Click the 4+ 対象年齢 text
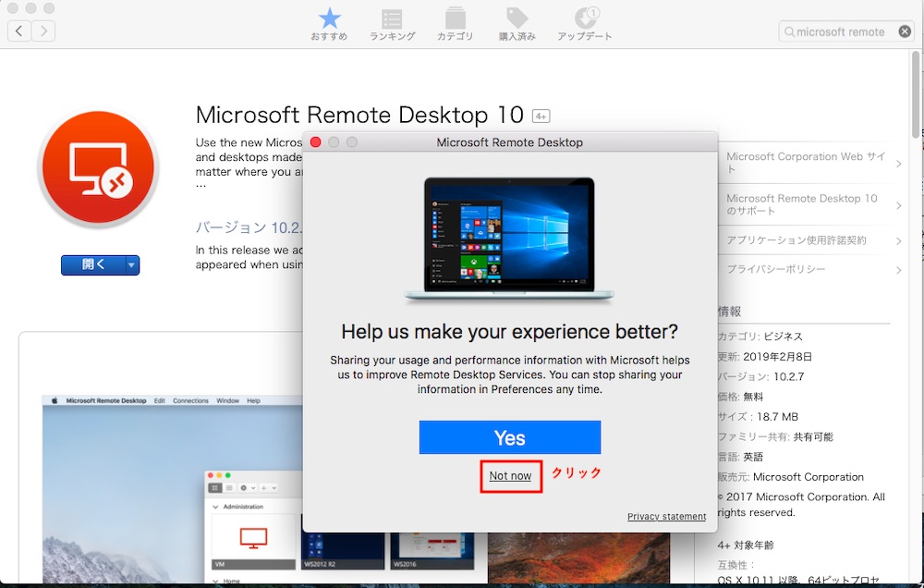The height and width of the screenshot is (588, 924). [746, 545]
